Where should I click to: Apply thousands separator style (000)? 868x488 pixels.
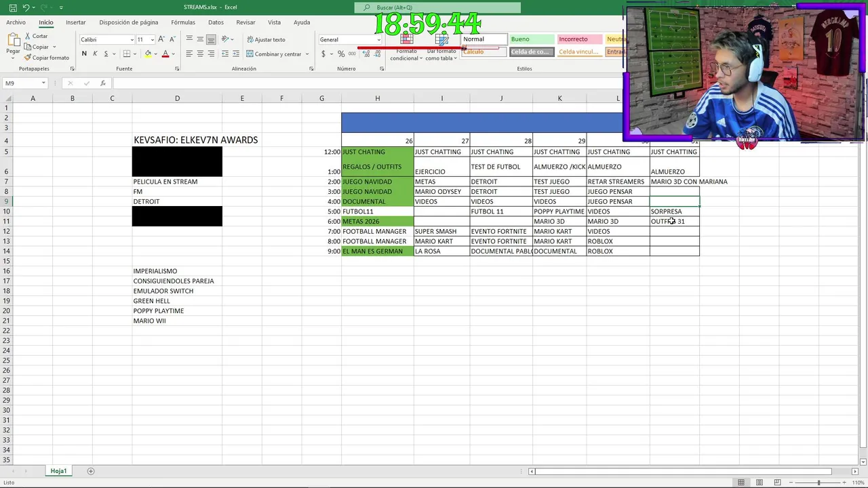[352, 54]
